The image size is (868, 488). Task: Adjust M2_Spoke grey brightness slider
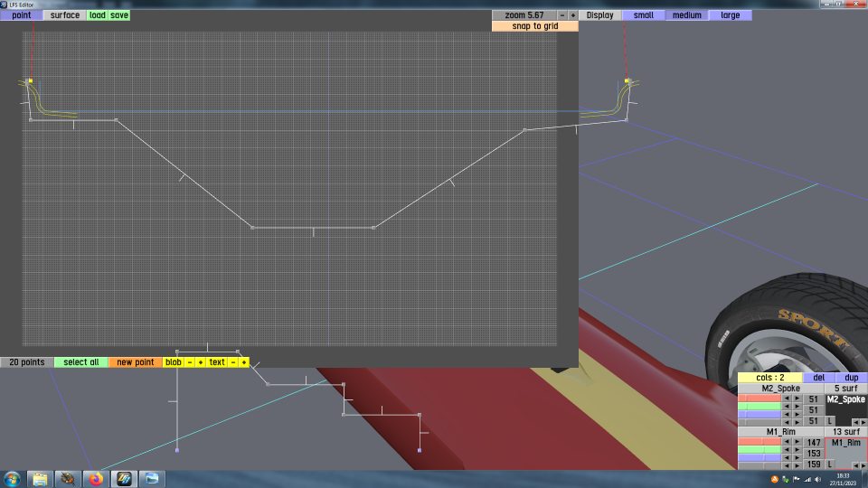coord(759,422)
